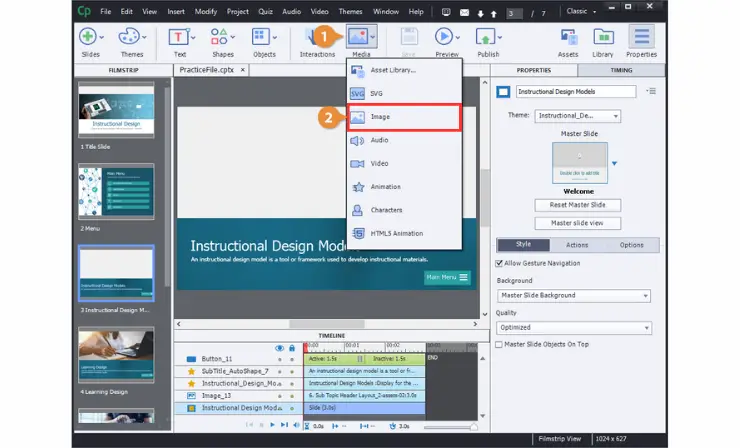Click Master slide view button
740x448 pixels.
click(578, 223)
